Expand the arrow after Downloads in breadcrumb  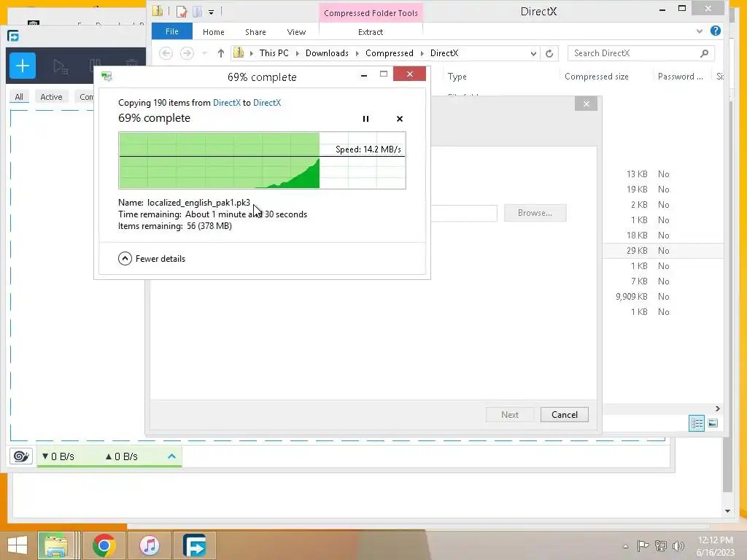357,53
